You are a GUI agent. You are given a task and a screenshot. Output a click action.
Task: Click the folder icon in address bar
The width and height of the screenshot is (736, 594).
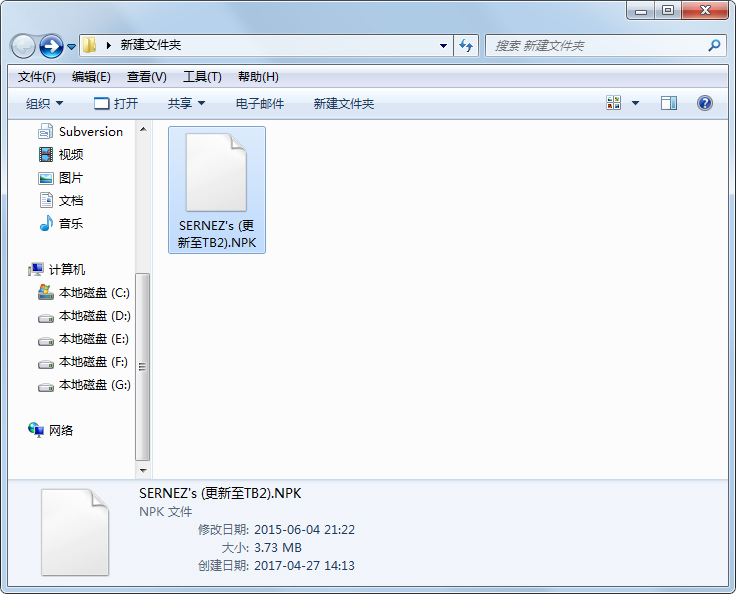(89, 45)
